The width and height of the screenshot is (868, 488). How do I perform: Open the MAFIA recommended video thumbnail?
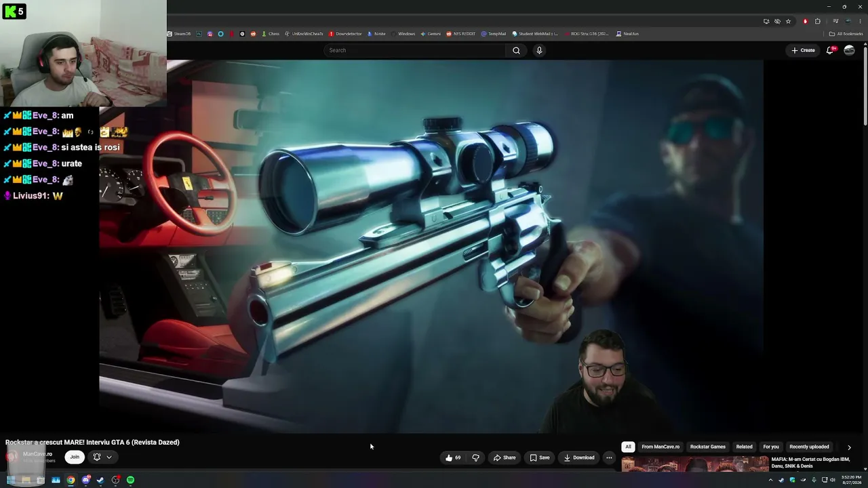point(695,464)
